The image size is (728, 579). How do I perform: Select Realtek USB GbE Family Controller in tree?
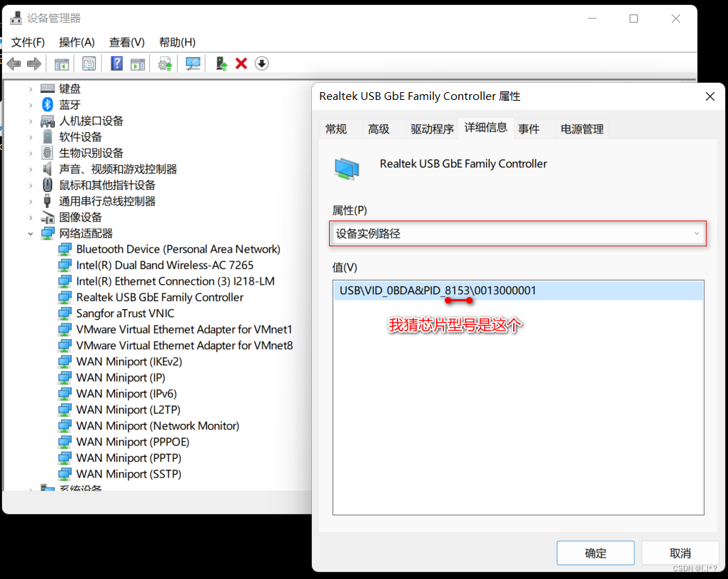pos(160,297)
